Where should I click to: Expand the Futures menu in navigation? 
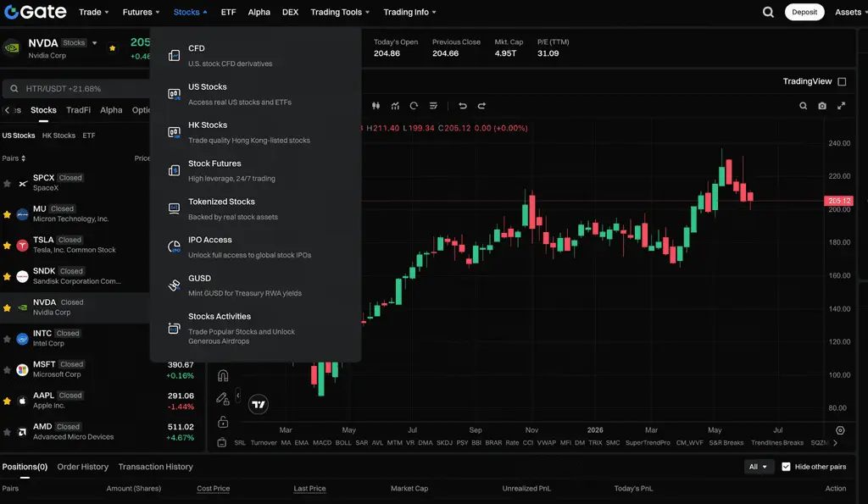[x=142, y=12]
